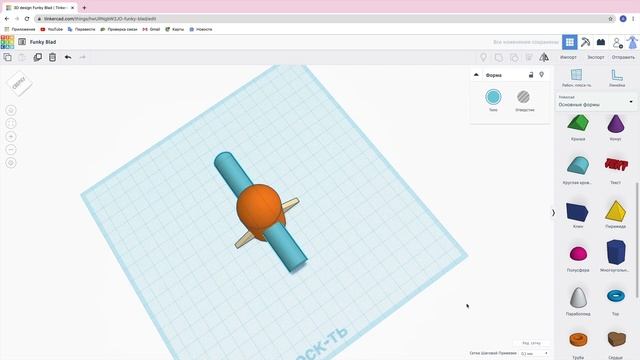
Task: Select the blue Polygon shape
Action: pyautogui.click(x=616, y=252)
